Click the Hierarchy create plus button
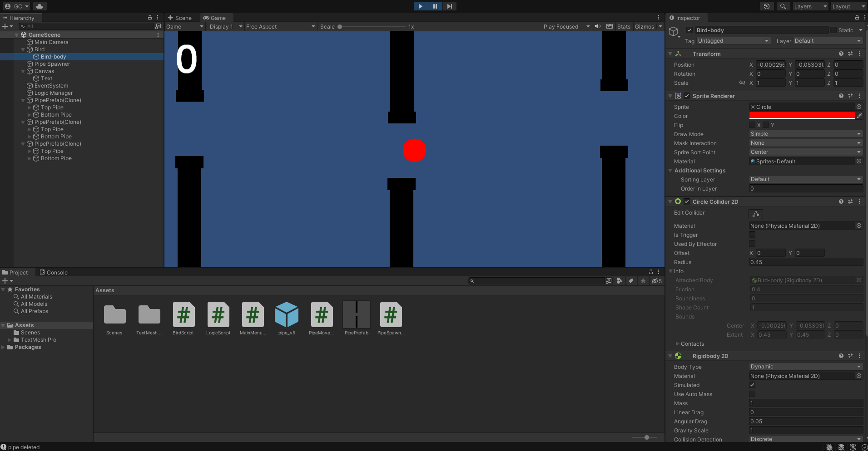This screenshot has height=451, width=868. [7, 26]
